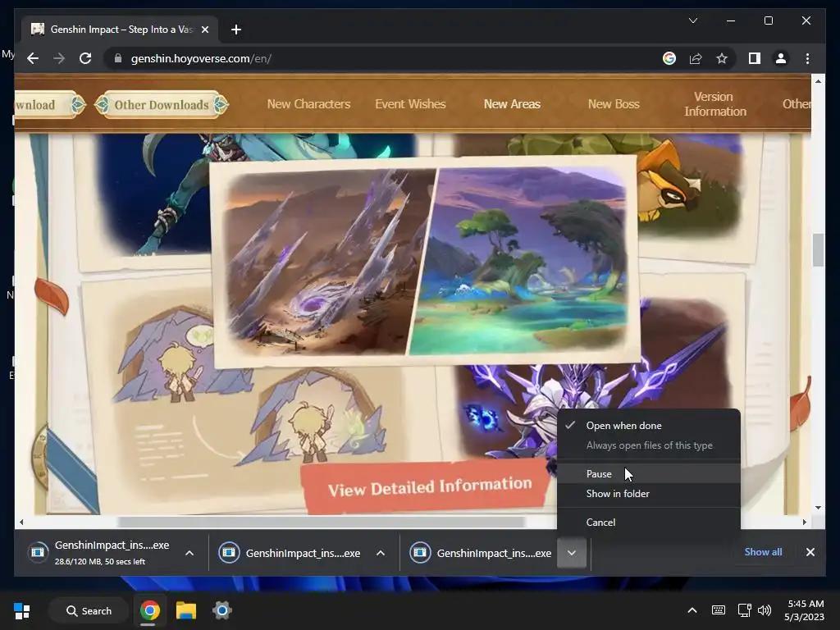Open the Windows Start menu
Viewport: 840px width, 630px height.
point(21,610)
